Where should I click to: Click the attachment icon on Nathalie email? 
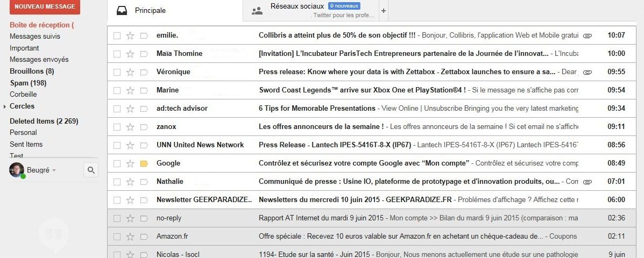point(588,182)
